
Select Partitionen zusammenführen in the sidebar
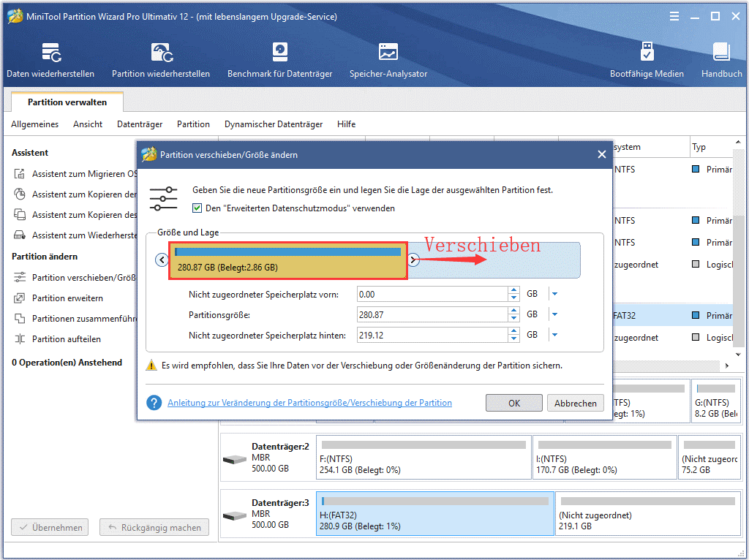point(73,318)
